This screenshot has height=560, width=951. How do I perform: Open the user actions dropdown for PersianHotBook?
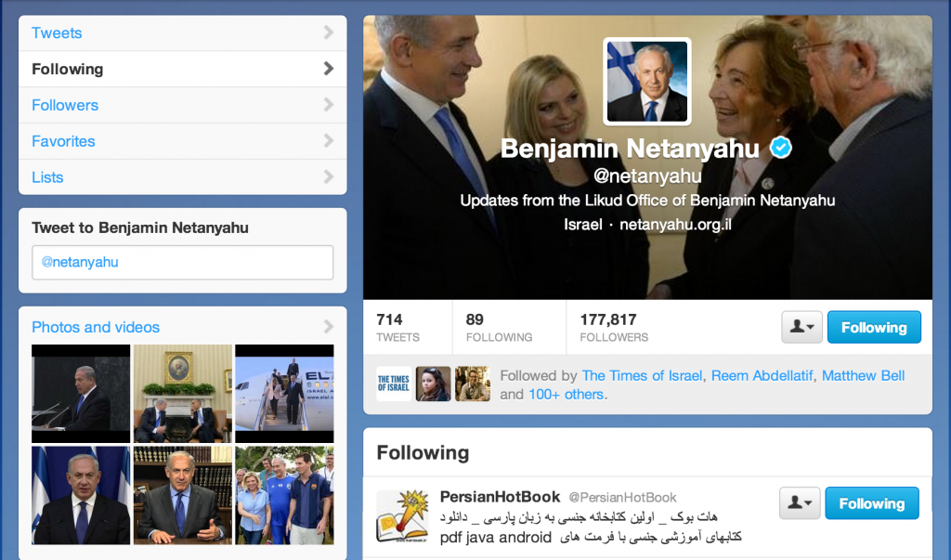[800, 503]
